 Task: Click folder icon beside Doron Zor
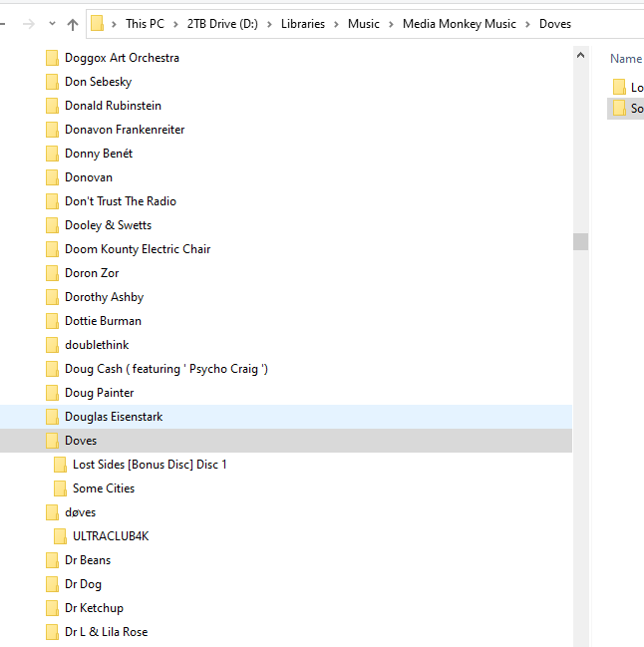[x=52, y=273]
